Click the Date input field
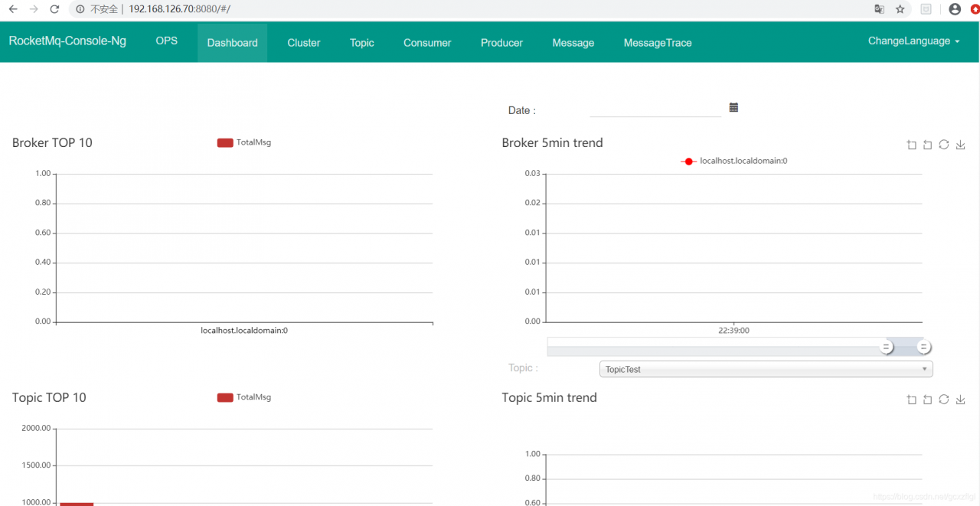This screenshot has height=506, width=980. pyautogui.click(x=655, y=109)
